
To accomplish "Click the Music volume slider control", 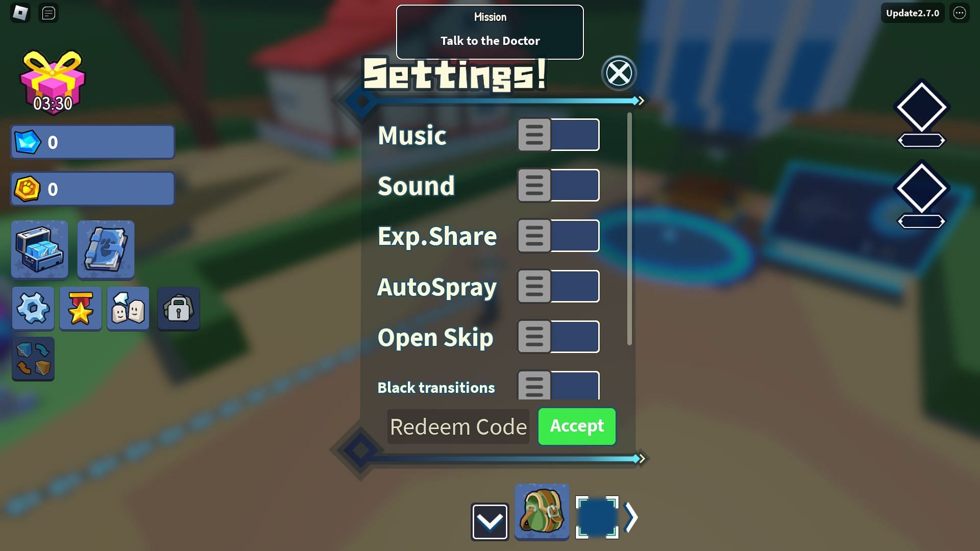I will [558, 135].
